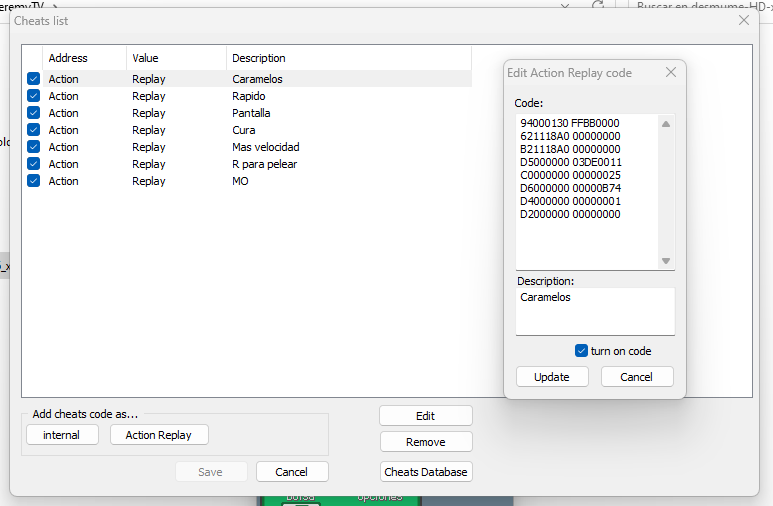Click the Value column header
Viewport: 773px width, 506px height.
point(145,58)
